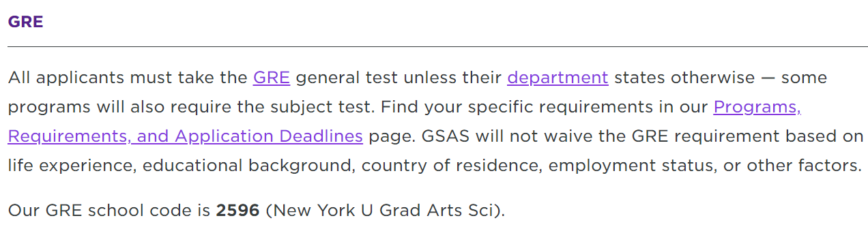Click the words 'will not waive'
This screenshot has width=868, height=246.
527,137
